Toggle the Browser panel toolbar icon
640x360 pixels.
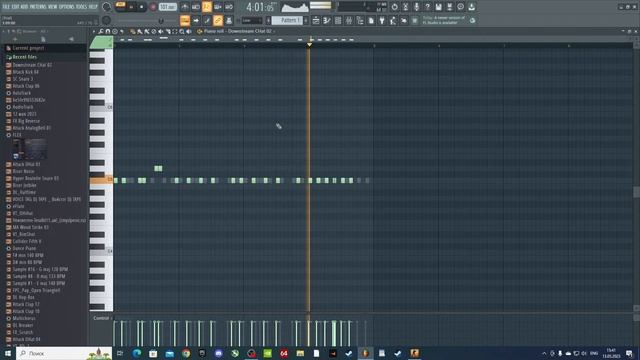[360, 20]
